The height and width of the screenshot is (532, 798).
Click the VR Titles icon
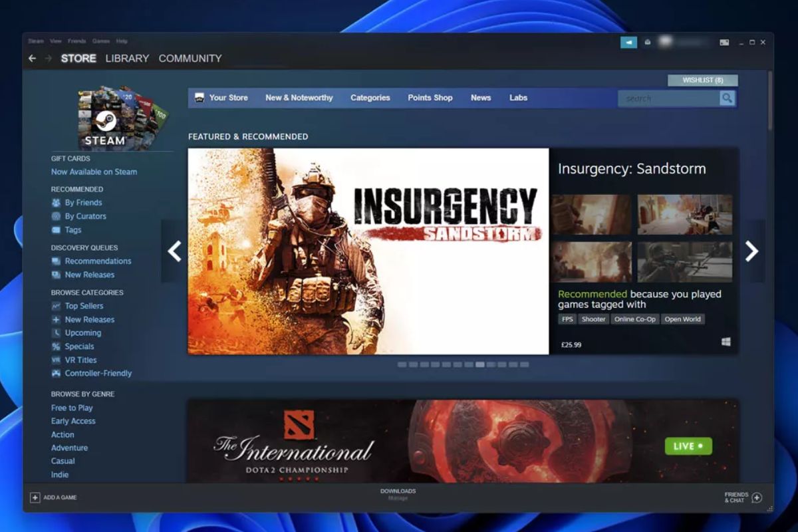click(56, 360)
